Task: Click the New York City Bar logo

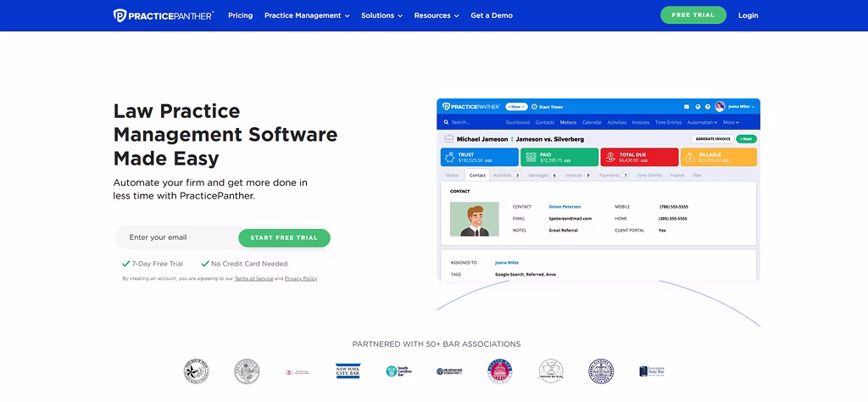Action: [348, 371]
